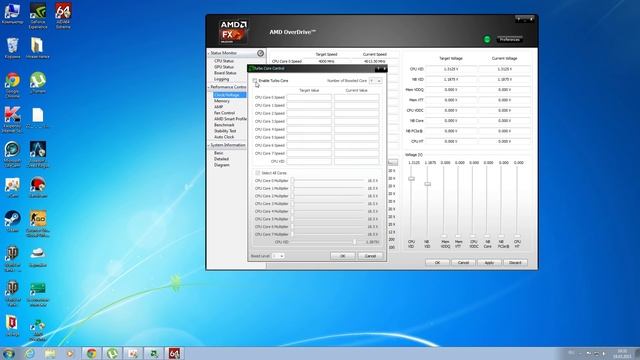Open Internet Explorer from the taskbar
This screenshot has width=640, height=360.
pos(29,353)
